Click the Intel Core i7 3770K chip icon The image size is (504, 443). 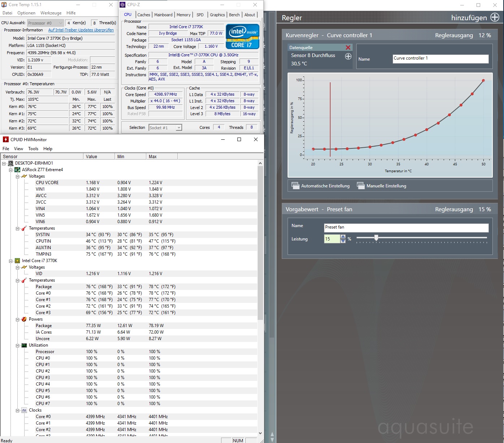click(17, 261)
